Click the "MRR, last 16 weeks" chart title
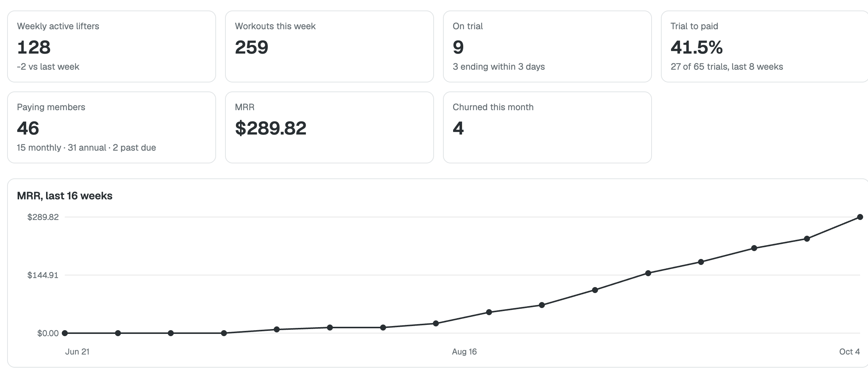868x368 pixels. click(x=65, y=196)
